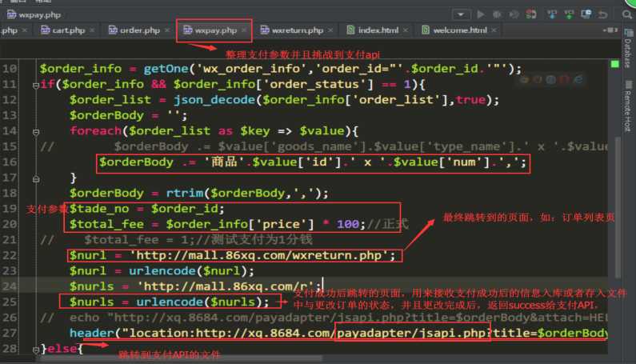Place cursor in line 24 URL string
This screenshot has width=636, height=364.
point(226,286)
